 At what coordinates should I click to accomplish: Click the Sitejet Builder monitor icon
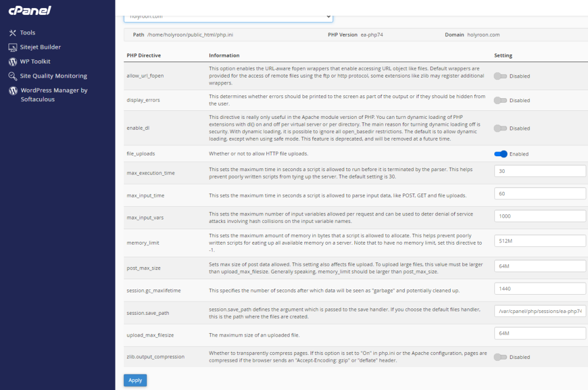coord(13,47)
